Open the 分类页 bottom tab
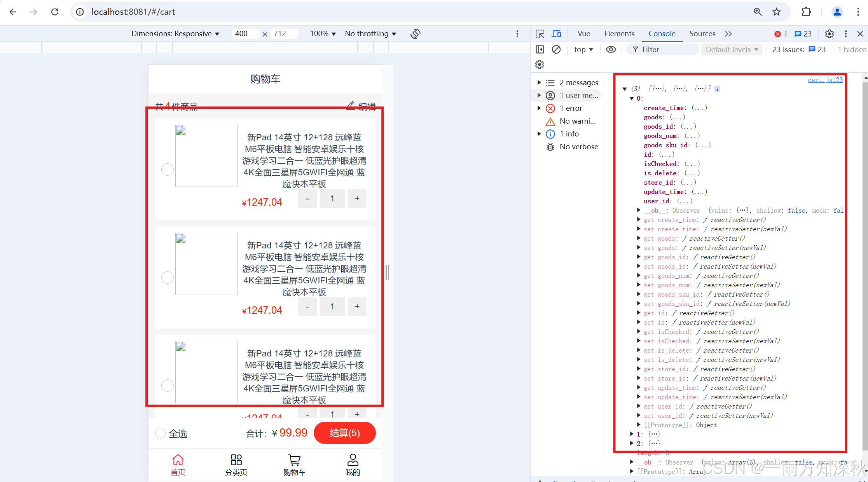Screen dimensions: 868x482 [x=236, y=465]
